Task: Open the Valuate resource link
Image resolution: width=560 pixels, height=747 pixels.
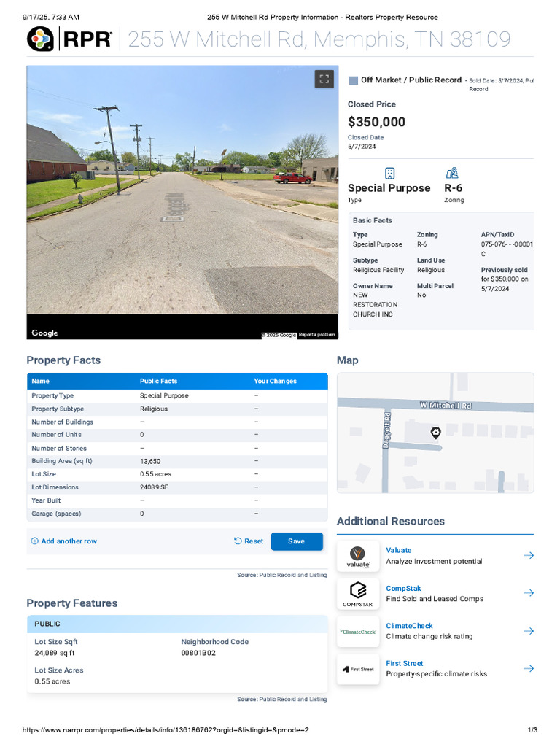Action: click(x=399, y=550)
